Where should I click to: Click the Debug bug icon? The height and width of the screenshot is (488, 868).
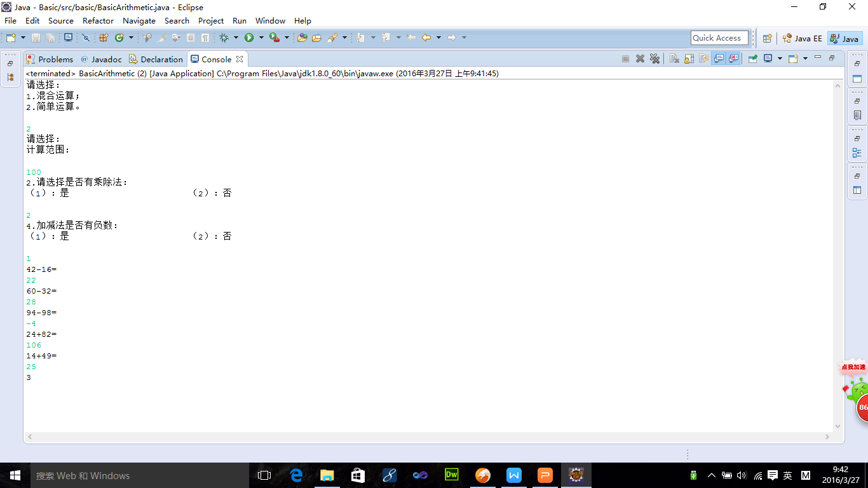(224, 37)
